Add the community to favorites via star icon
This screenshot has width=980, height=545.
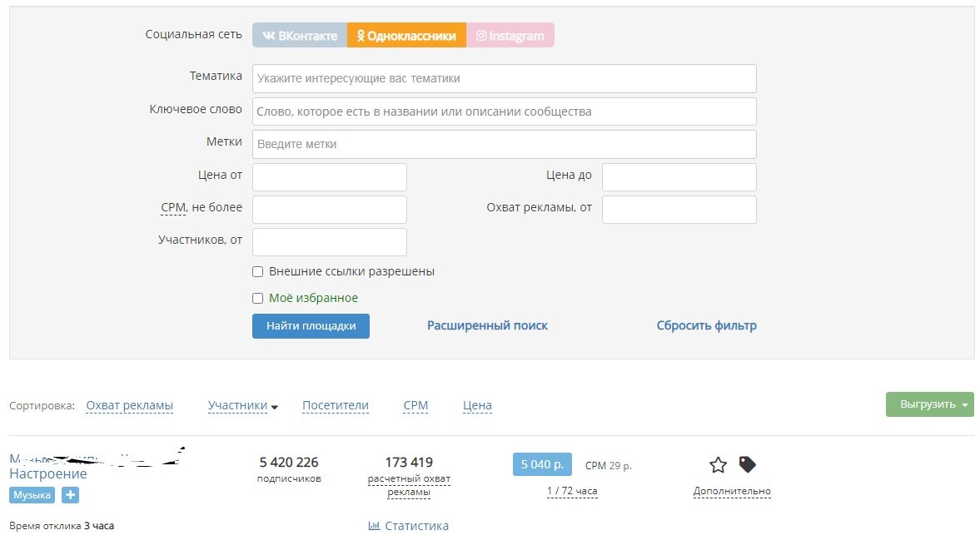716,466
